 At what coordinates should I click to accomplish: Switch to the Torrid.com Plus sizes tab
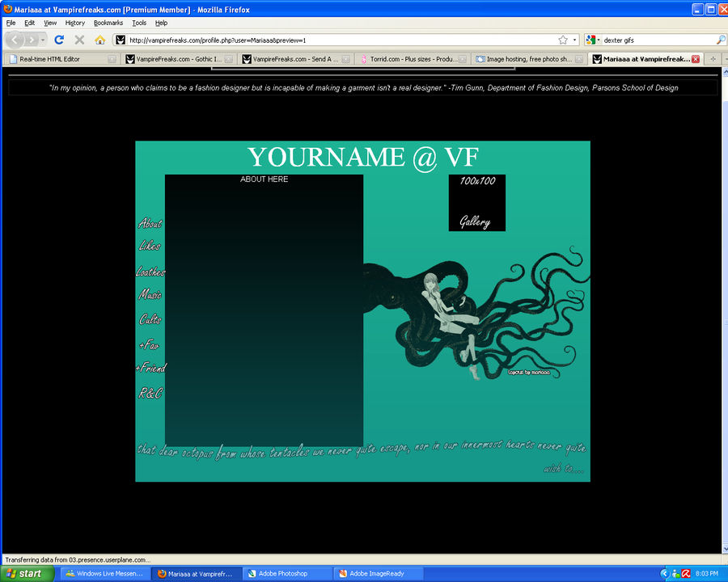pyautogui.click(x=413, y=59)
